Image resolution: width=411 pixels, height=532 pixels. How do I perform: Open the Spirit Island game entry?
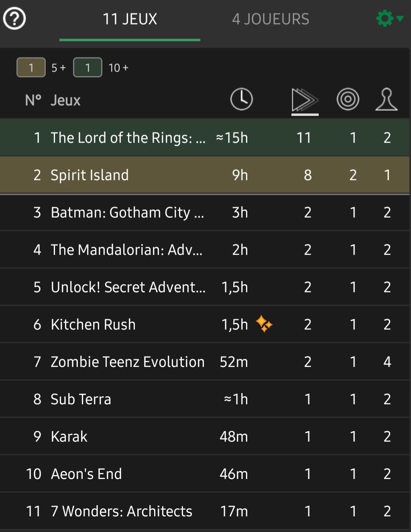(205, 175)
